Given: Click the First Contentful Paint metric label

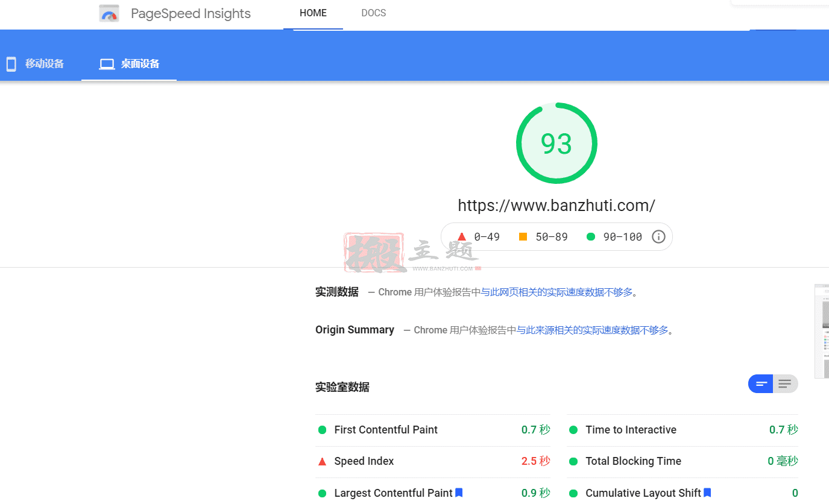Looking at the screenshot, I should pos(386,430).
